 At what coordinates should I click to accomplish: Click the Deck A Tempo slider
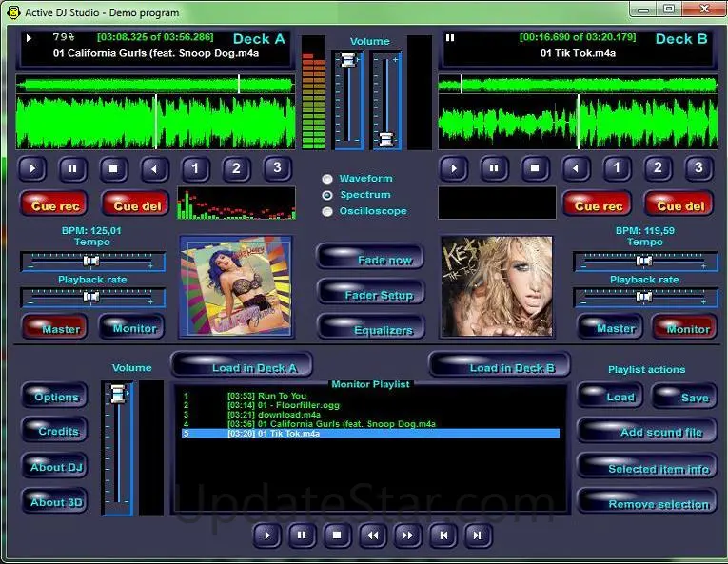92,262
